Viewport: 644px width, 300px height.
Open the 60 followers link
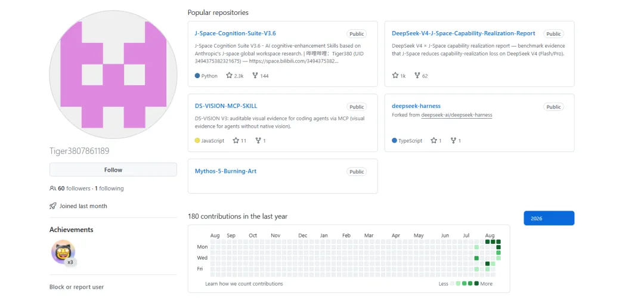point(74,188)
